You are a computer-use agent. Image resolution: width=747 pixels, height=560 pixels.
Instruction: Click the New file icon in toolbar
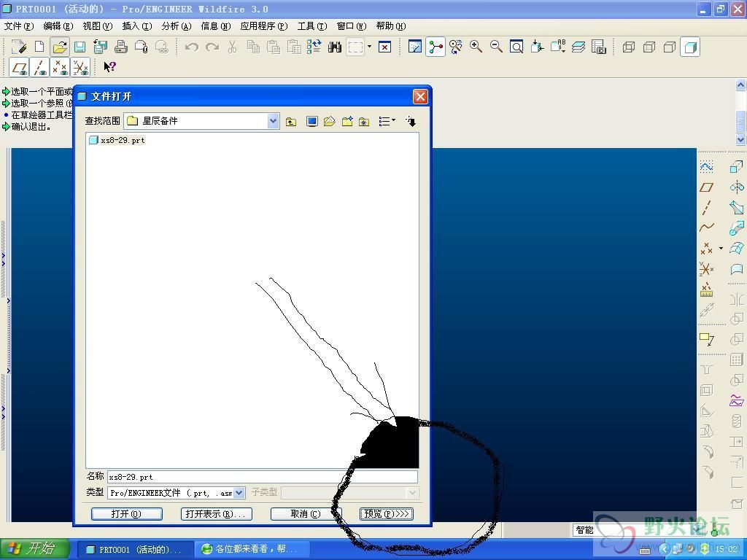click(39, 47)
